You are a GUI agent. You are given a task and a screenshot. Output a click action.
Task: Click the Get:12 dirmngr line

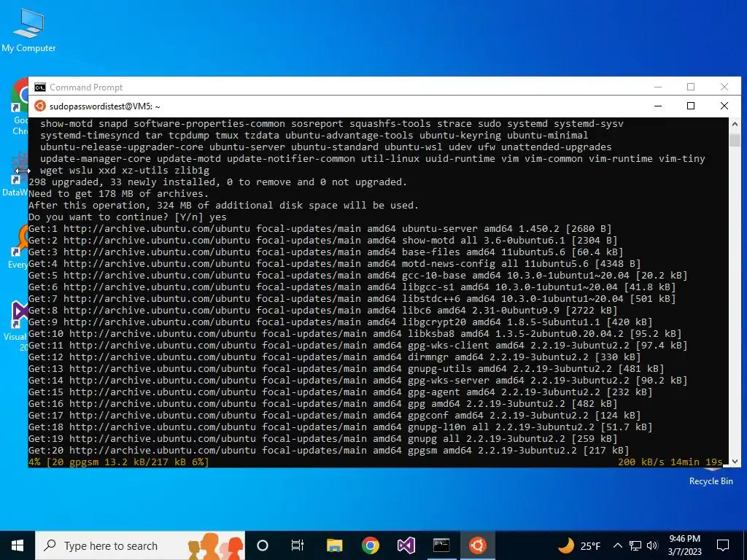pos(334,357)
